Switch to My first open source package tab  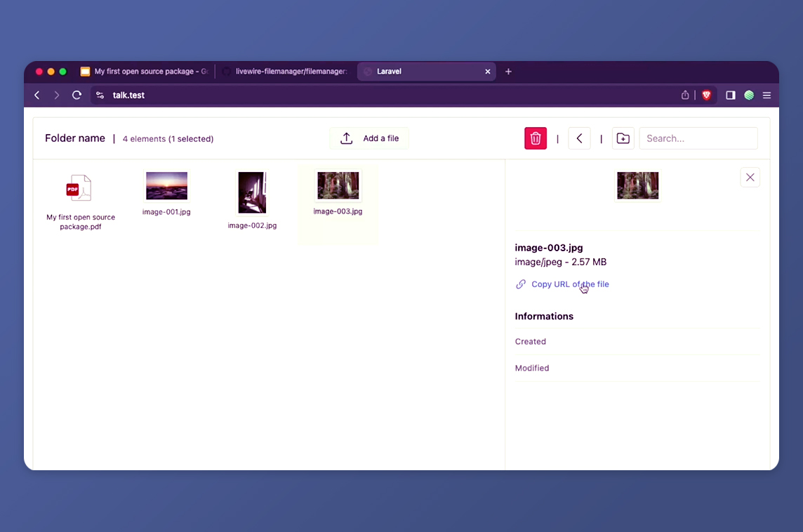point(145,72)
